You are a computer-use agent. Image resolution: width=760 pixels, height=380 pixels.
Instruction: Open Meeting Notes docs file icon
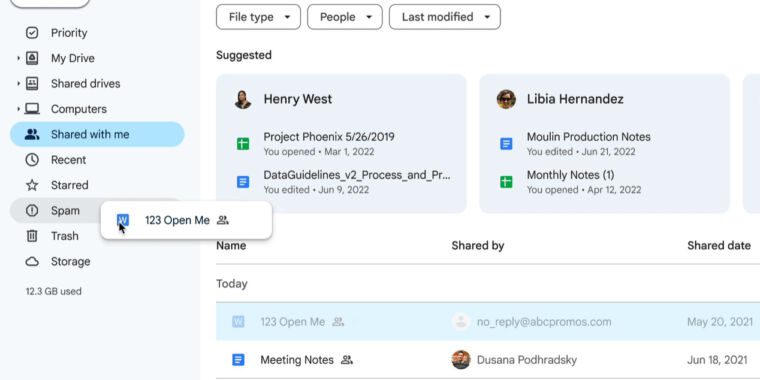[238, 360]
